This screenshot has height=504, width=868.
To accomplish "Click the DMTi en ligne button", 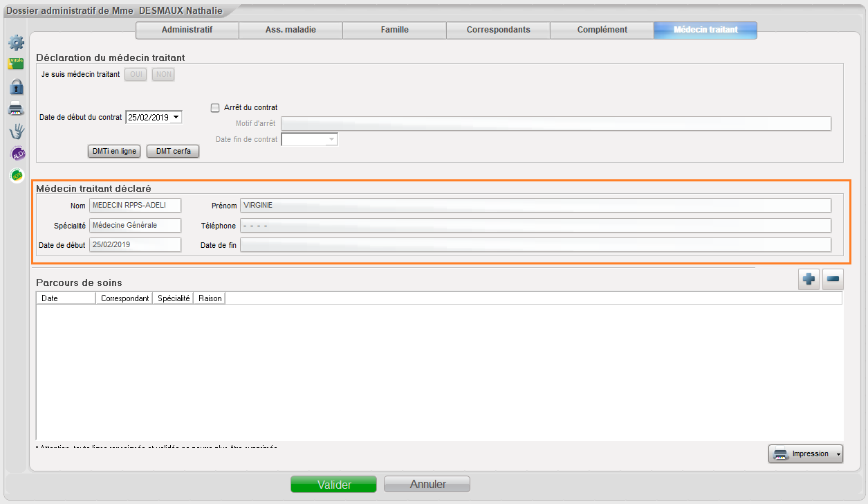I will coord(114,152).
